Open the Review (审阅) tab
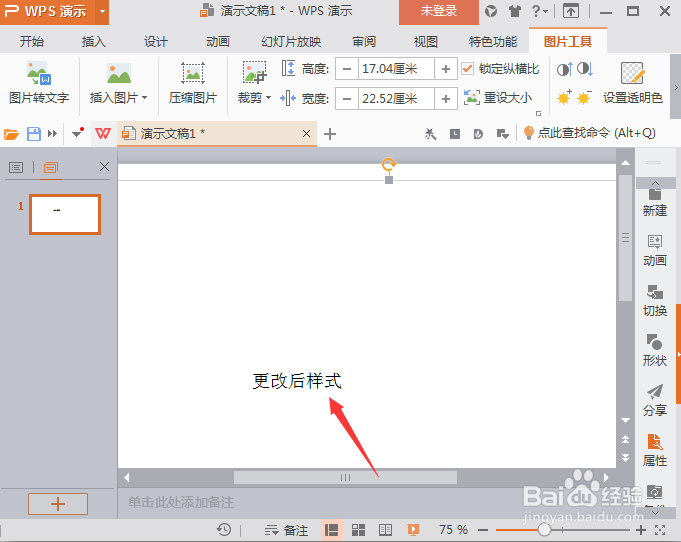This screenshot has width=681, height=542. click(x=364, y=42)
